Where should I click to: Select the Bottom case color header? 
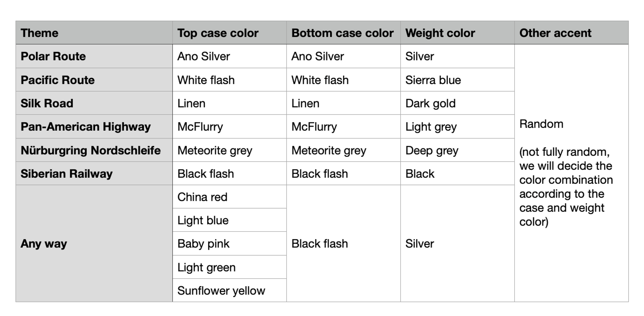(342, 33)
